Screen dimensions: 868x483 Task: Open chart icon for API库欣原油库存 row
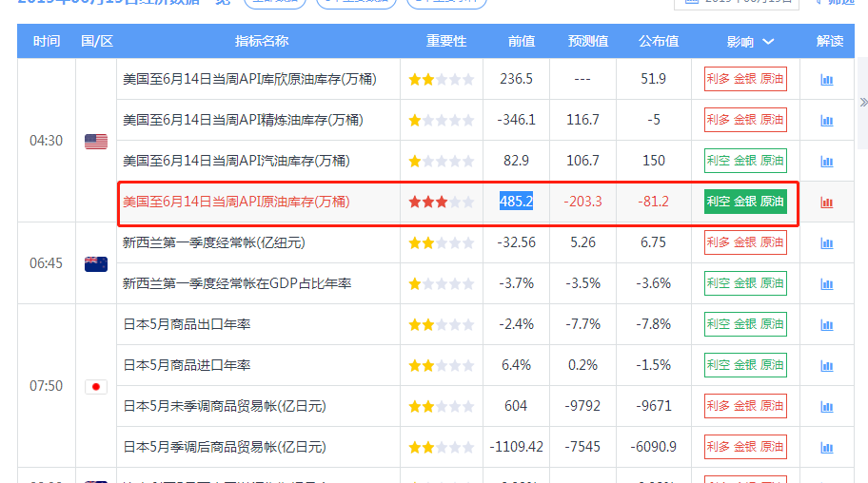coord(826,80)
